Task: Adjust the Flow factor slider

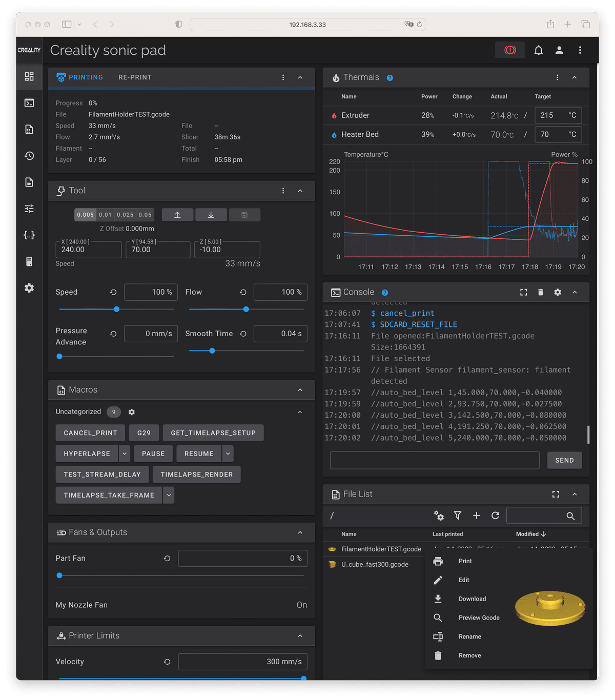Action: [x=246, y=309]
